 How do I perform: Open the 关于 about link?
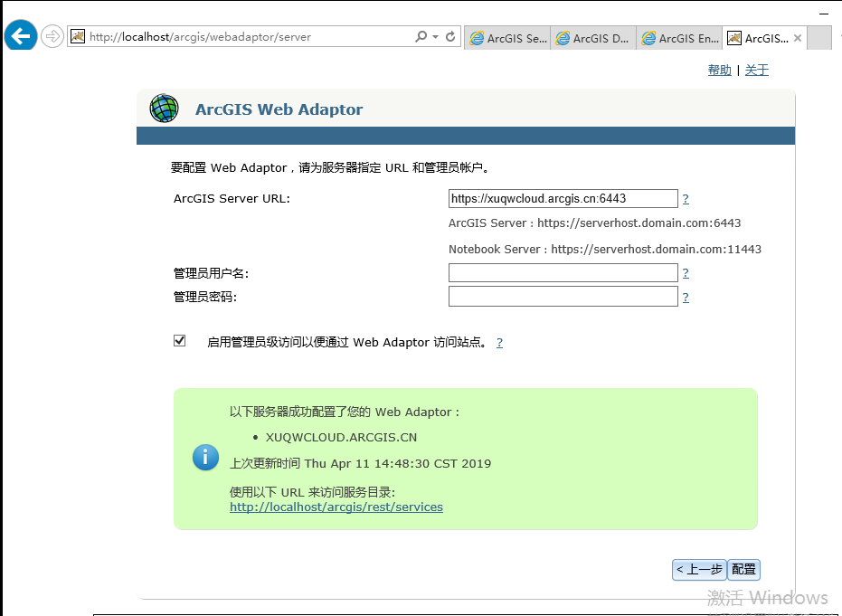757,70
